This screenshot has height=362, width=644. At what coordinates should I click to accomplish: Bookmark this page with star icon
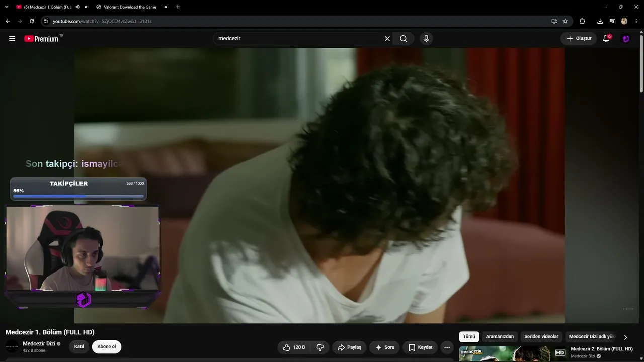coord(565,21)
